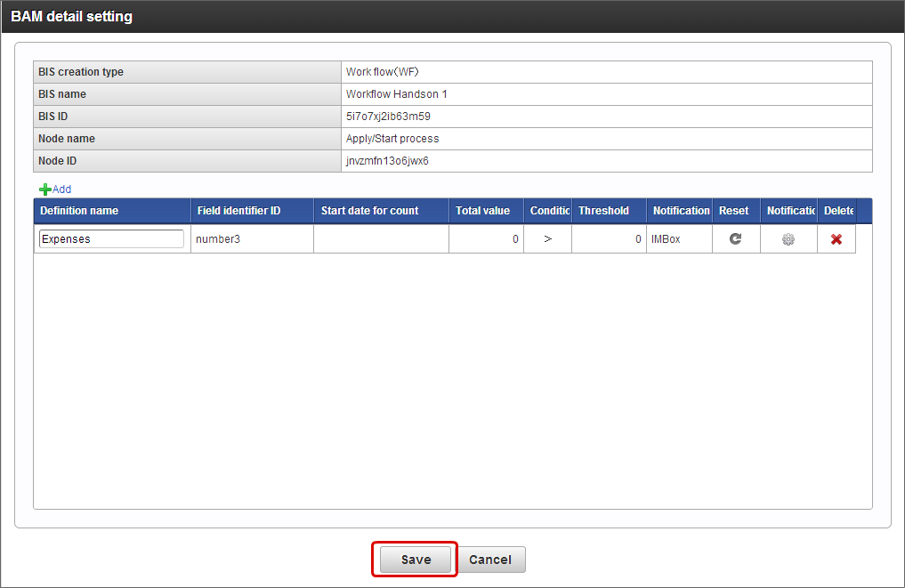Select the Node ID value jnvzmfn13o6jwx6
Viewport: 905px width, 588px height.
pos(387,161)
